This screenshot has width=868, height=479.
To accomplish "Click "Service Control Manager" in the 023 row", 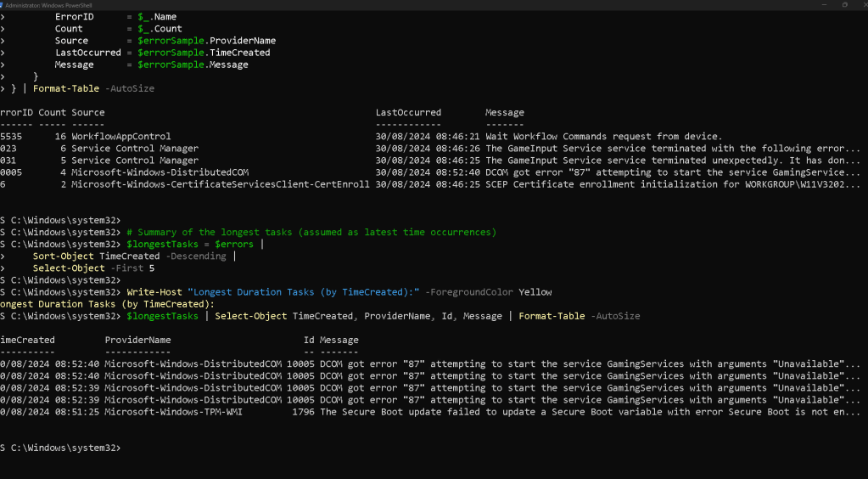I will tap(135, 149).
